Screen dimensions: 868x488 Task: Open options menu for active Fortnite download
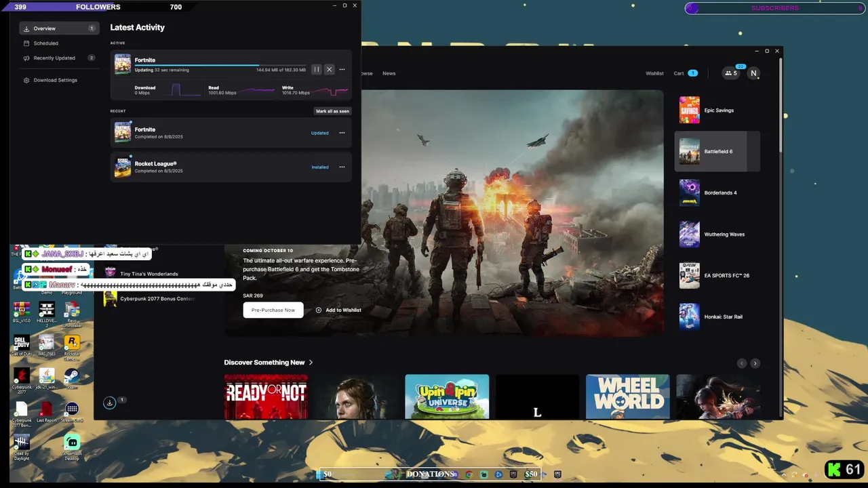coord(342,69)
